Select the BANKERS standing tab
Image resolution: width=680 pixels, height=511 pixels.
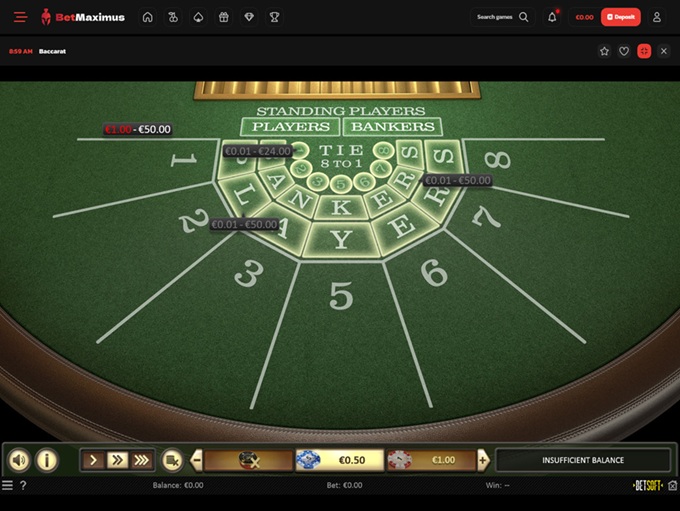(393, 127)
